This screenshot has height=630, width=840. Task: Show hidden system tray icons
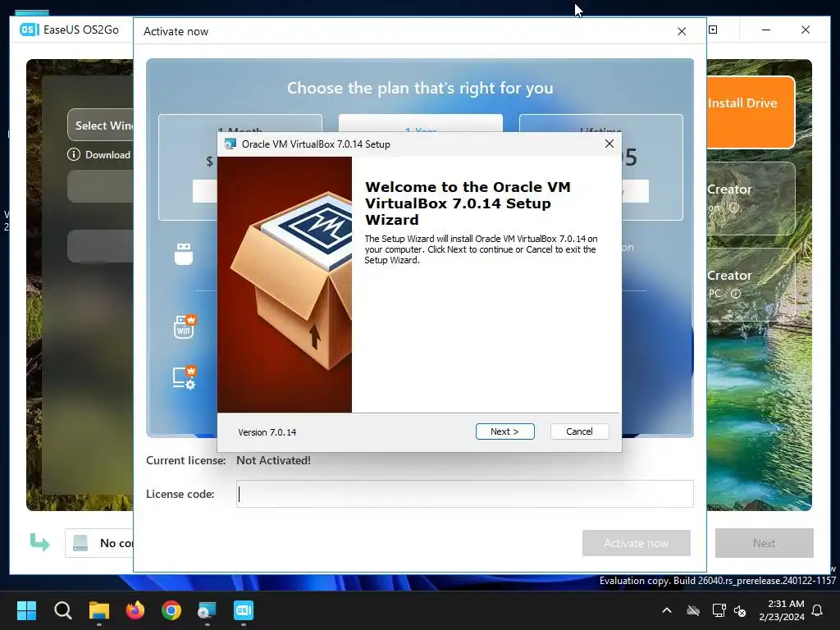coord(667,610)
